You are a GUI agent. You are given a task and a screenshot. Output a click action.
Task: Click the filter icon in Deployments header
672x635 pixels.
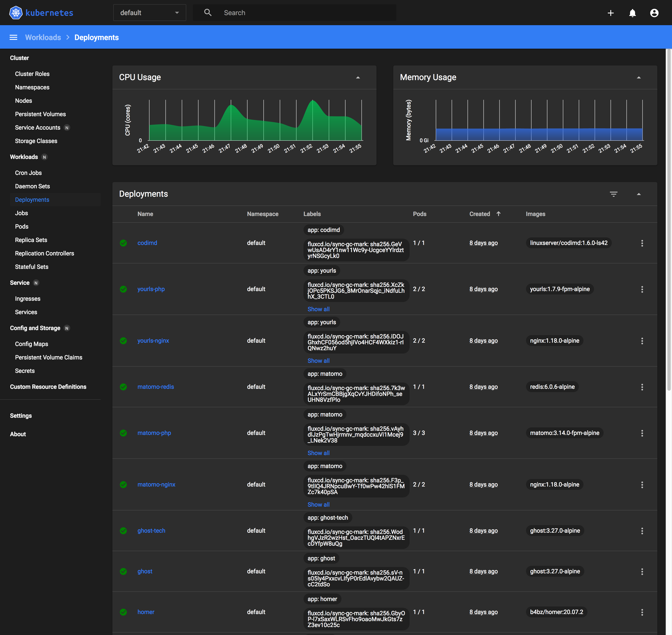click(613, 194)
